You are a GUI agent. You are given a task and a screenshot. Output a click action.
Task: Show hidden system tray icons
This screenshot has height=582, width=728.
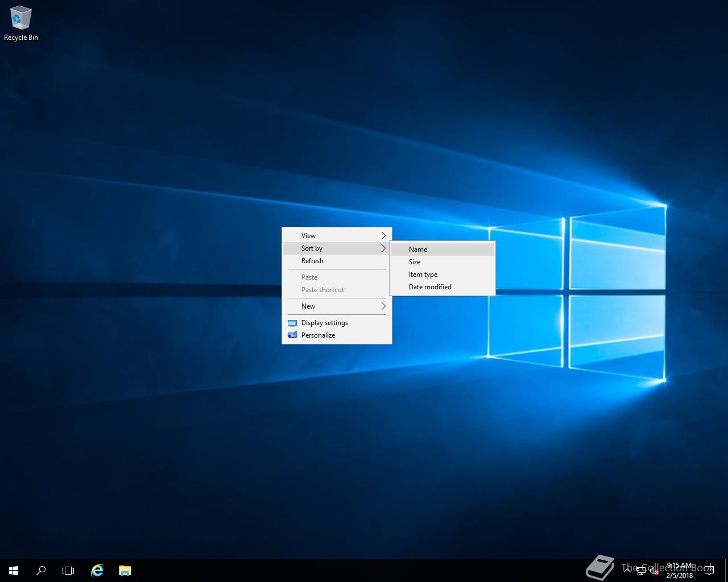pyautogui.click(x=627, y=571)
